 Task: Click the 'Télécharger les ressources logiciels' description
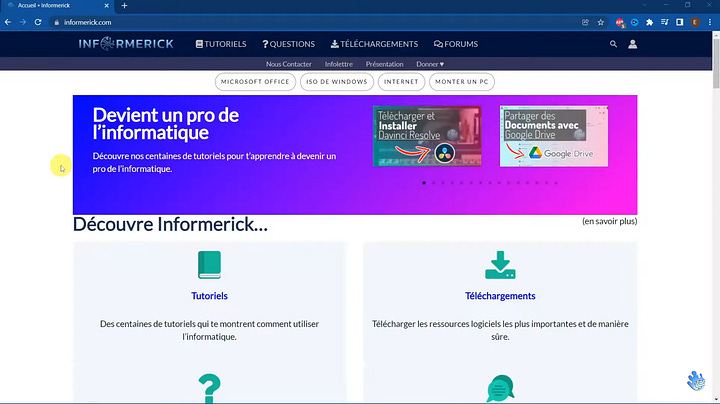(500, 330)
